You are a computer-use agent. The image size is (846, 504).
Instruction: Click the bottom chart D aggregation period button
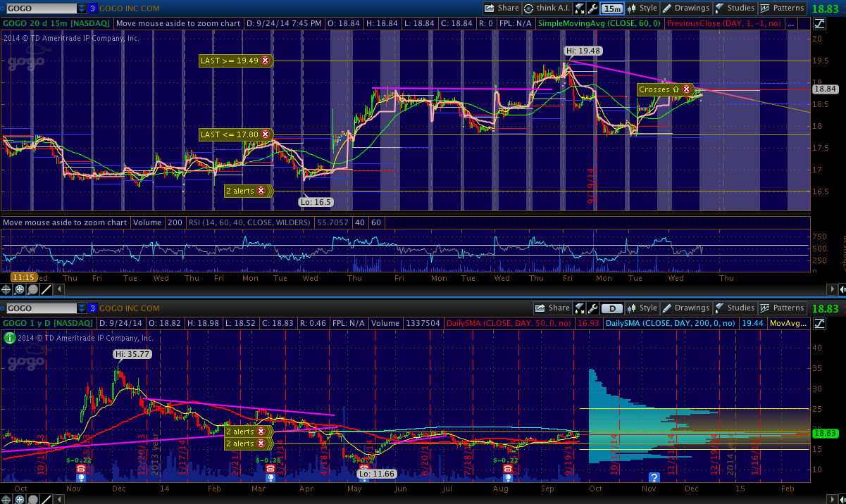click(613, 308)
